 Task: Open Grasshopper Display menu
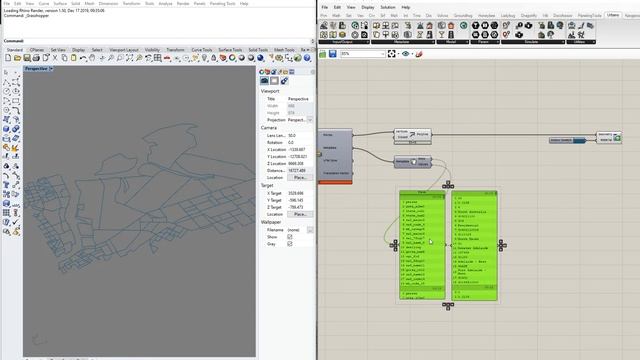(368, 7)
